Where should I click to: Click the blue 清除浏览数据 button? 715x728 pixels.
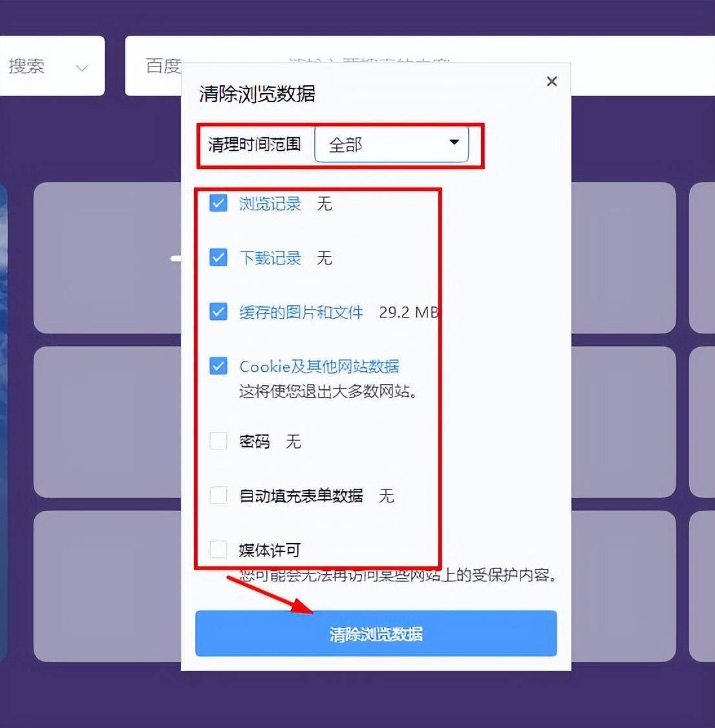coord(376,634)
